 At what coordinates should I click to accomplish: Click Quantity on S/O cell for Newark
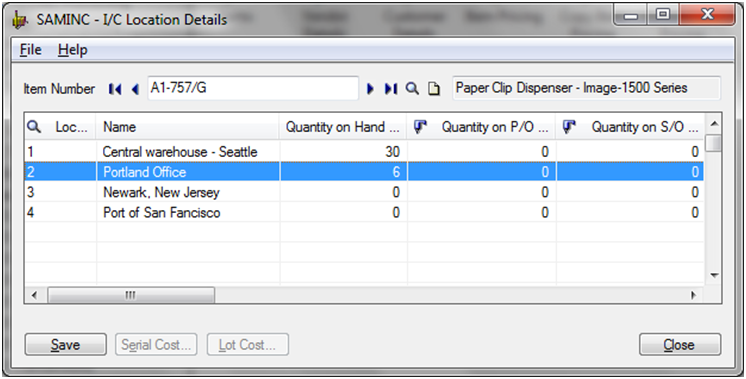[630, 192]
